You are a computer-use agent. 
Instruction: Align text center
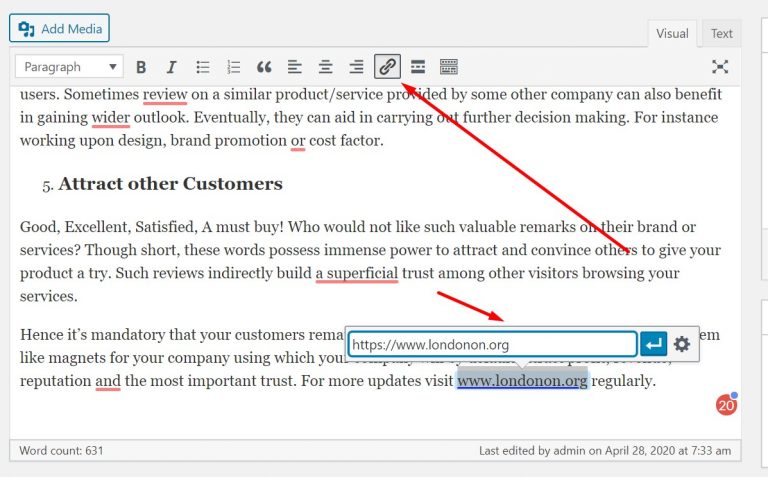tap(325, 67)
